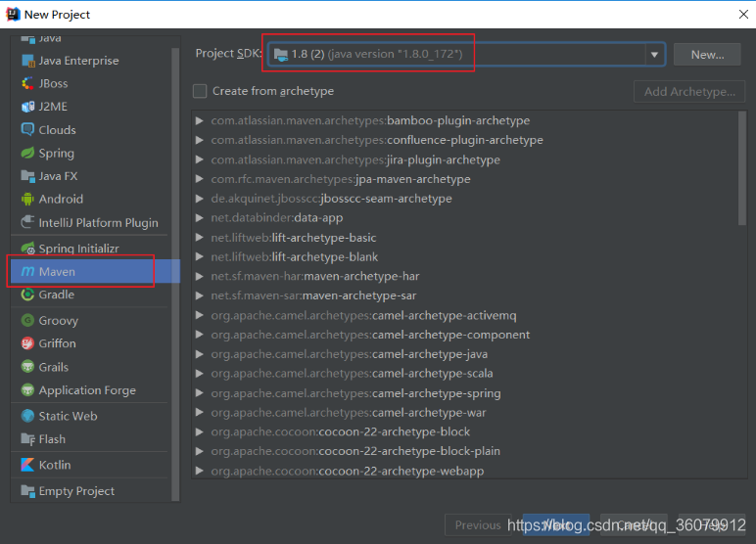Image resolution: width=756 pixels, height=544 pixels.
Task: Choose Kotlin project type label
Action: (55, 465)
